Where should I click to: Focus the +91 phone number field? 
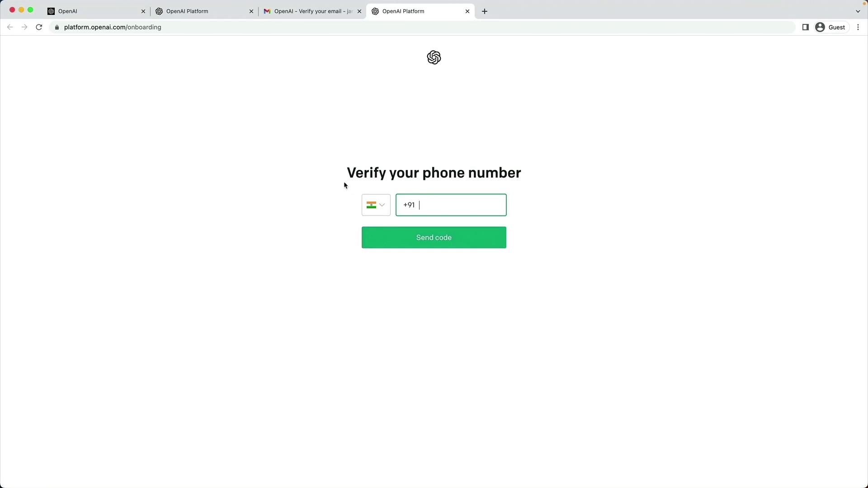coord(451,205)
